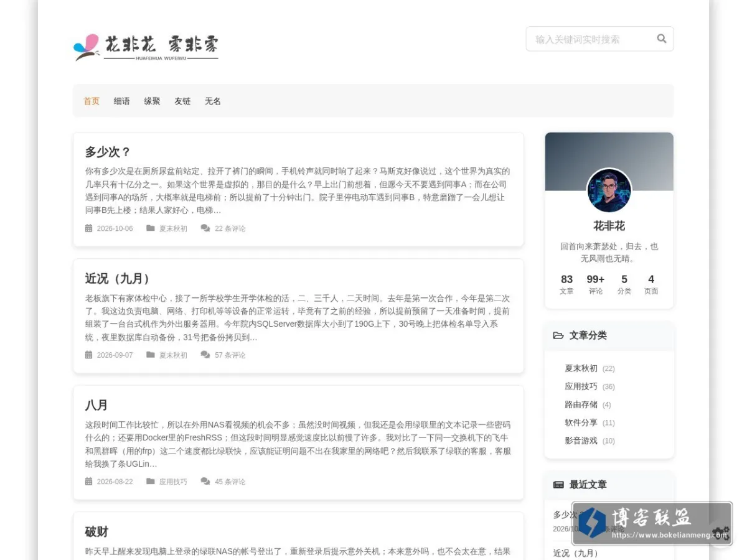Click calendar icon next to 2026-10-06
The height and width of the screenshot is (560, 747).
[x=88, y=228]
